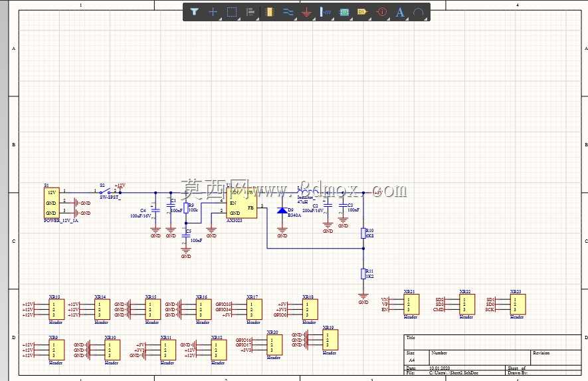Choose the Place Arc drawing tool
This screenshot has width=588, height=381.
pyautogui.click(x=419, y=13)
